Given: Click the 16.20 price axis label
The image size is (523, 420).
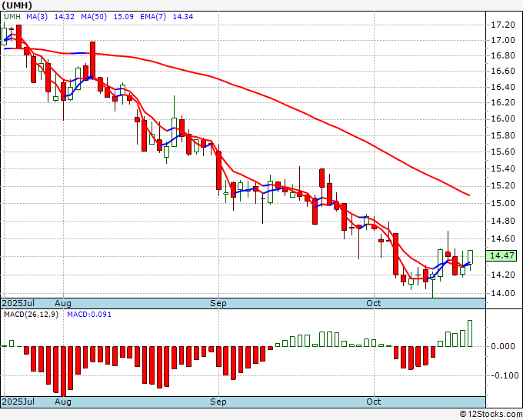Looking at the screenshot, I should click(503, 103).
